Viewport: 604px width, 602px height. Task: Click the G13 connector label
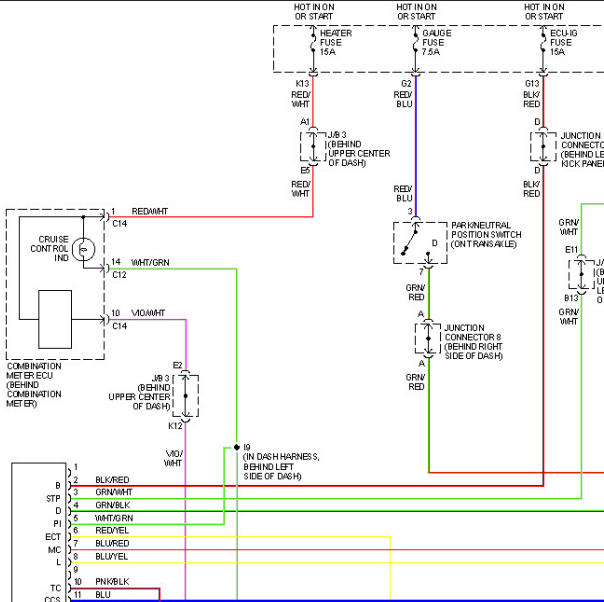point(532,84)
